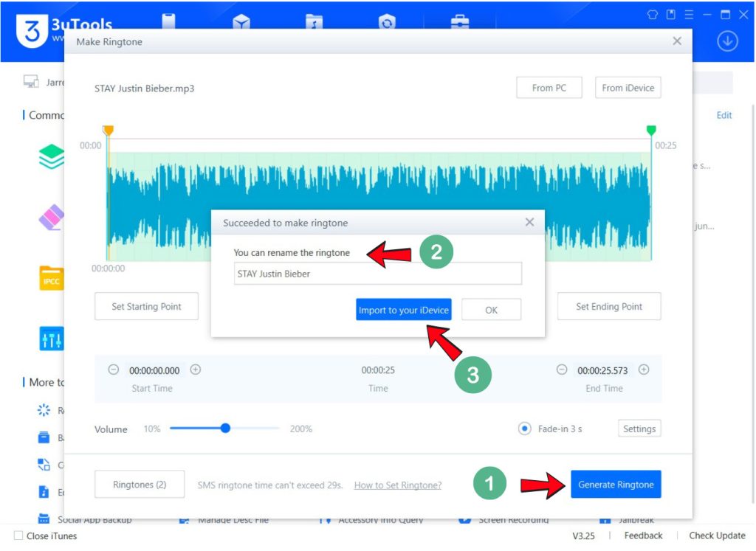Image resolution: width=756 pixels, height=551 pixels.
Task: Click Set Starting Point button
Action: click(x=146, y=306)
